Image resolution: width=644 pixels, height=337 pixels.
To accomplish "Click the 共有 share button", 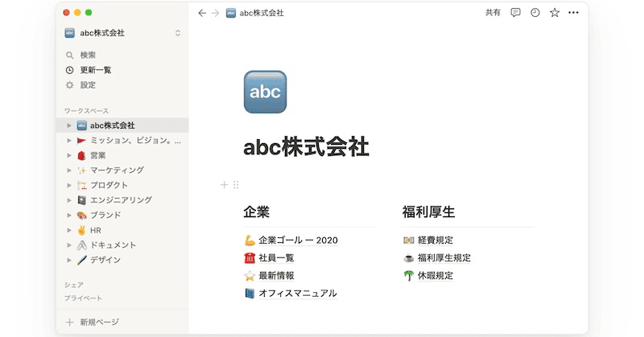I will click(x=493, y=13).
